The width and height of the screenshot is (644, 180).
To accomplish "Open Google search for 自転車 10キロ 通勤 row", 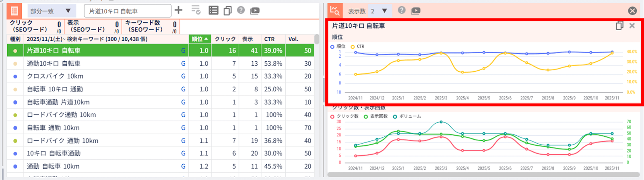I will 183,89.
